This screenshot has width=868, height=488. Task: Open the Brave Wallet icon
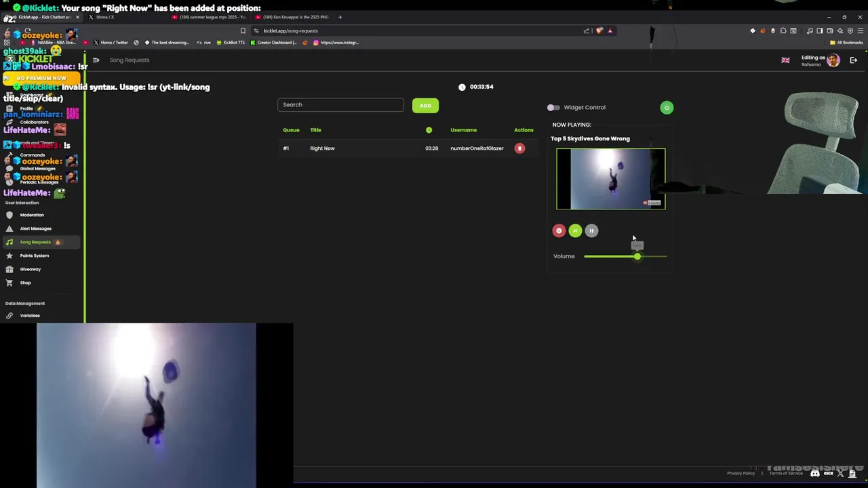coord(830,30)
